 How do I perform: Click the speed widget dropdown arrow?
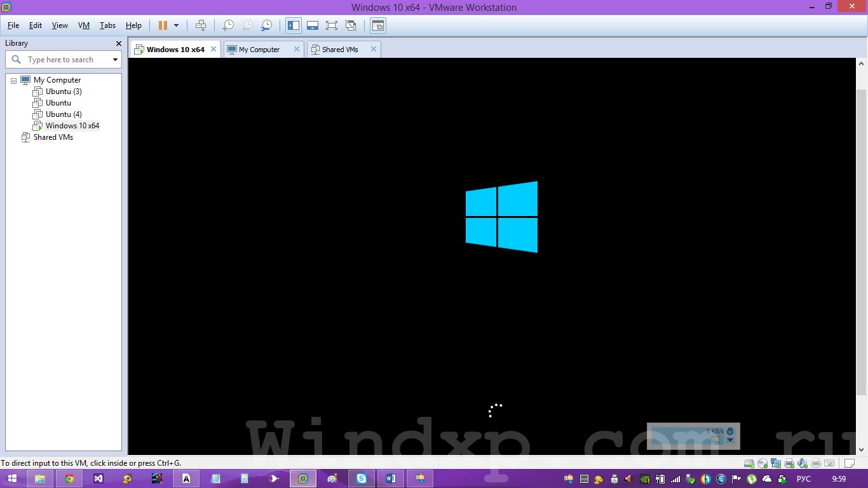tap(730, 440)
